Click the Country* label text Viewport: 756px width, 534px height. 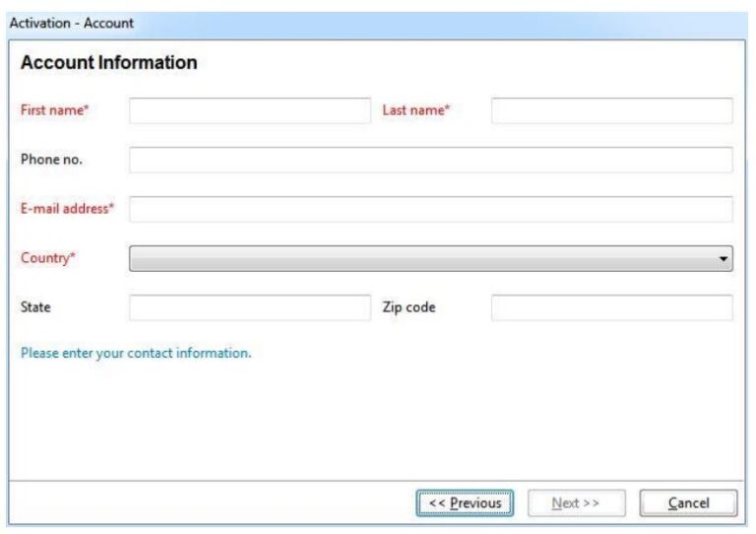(48, 258)
